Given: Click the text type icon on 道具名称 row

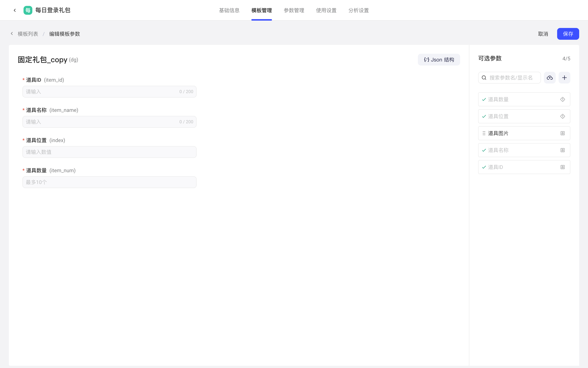Looking at the screenshot, I should click(x=562, y=150).
